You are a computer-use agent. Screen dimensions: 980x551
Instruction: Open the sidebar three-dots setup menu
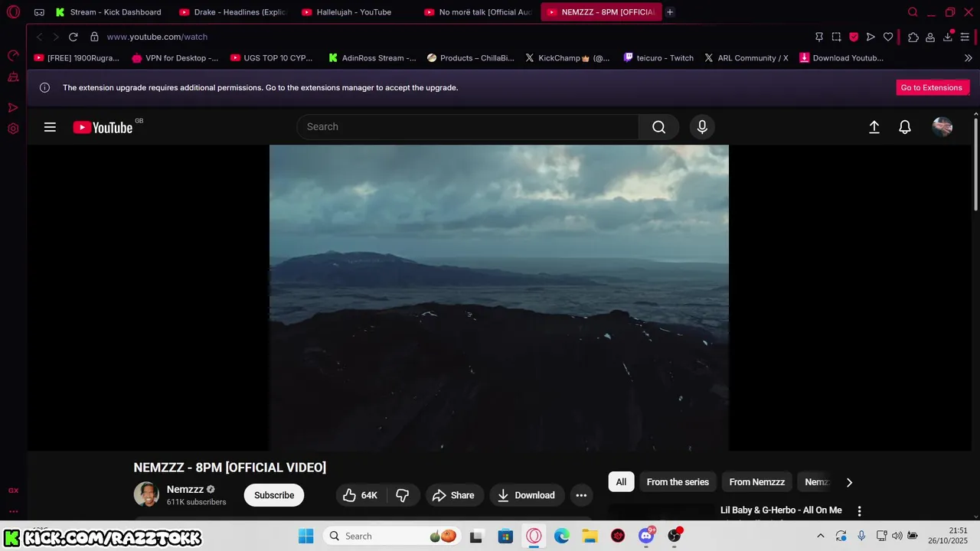(13, 511)
